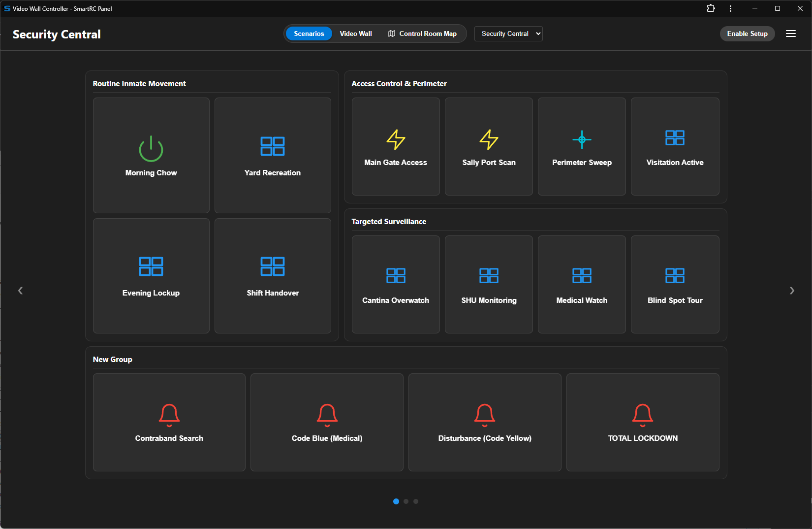Image resolution: width=812 pixels, height=529 pixels.
Task: Click the Enable Setup button
Action: (x=747, y=33)
